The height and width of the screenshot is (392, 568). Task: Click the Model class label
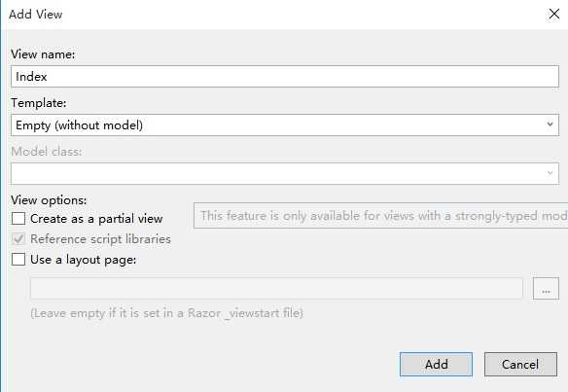coord(47,152)
